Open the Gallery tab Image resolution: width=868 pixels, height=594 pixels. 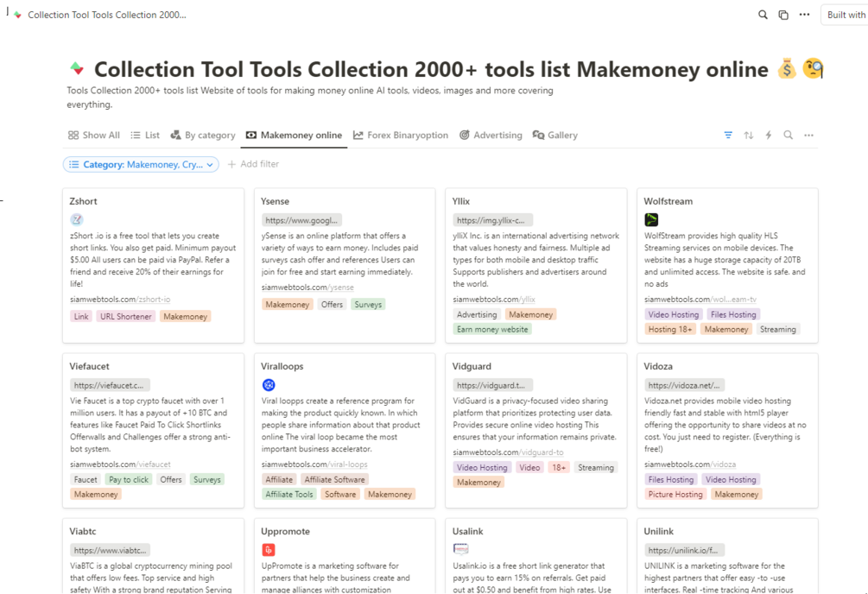tap(555, 135)
